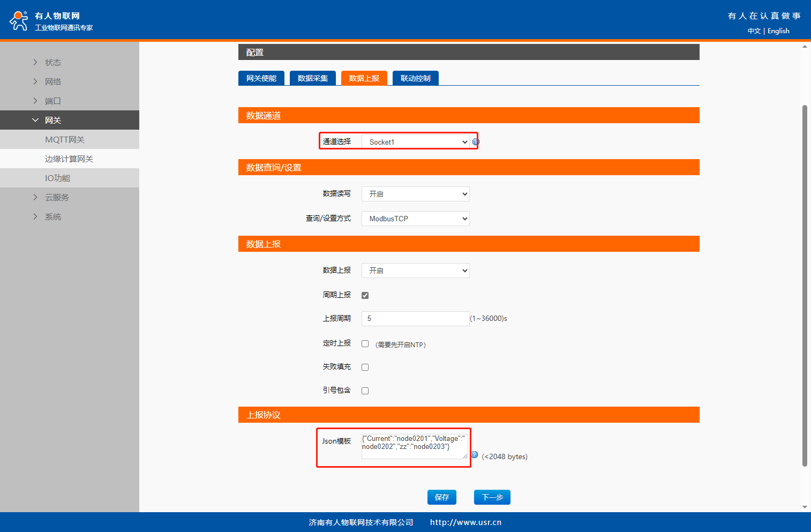Click the 上报周期 input field
The height and width of the screenshot is (532, 811).
pyautogui.click(x=415, y=319)
